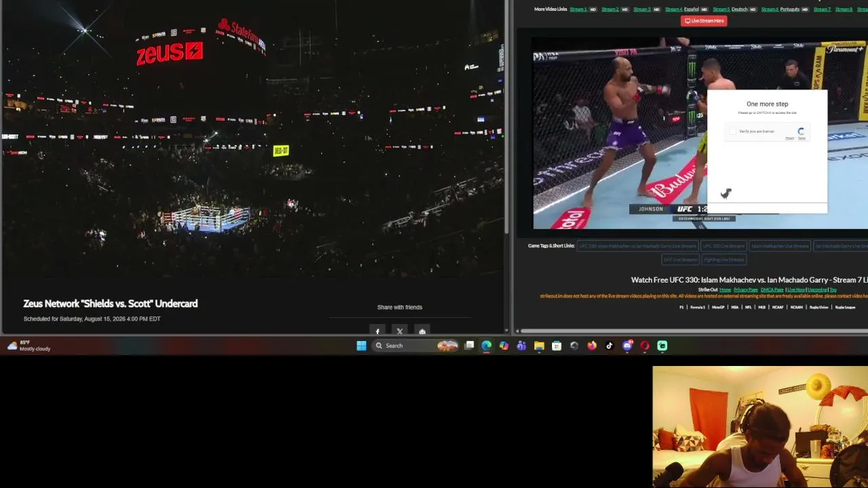Share the Zeus stream on X
This screenshot has width=868, height=488.
(x=400, y=331)
